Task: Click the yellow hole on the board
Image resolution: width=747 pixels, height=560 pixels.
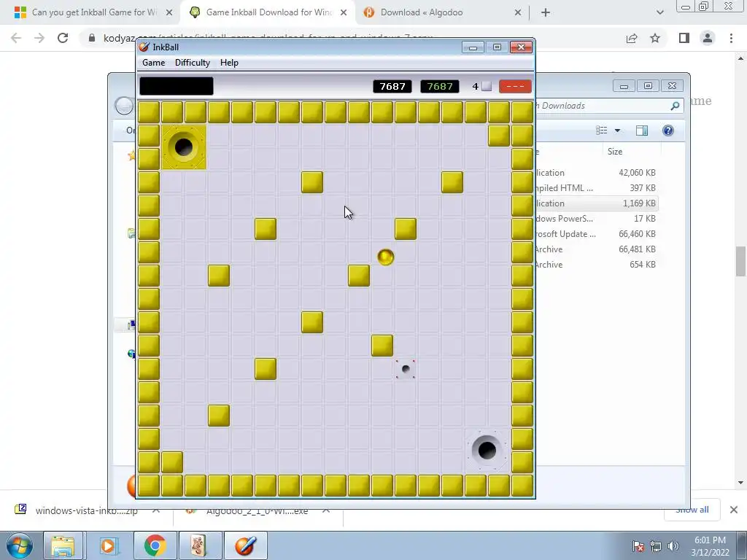Action: point(183,147)
